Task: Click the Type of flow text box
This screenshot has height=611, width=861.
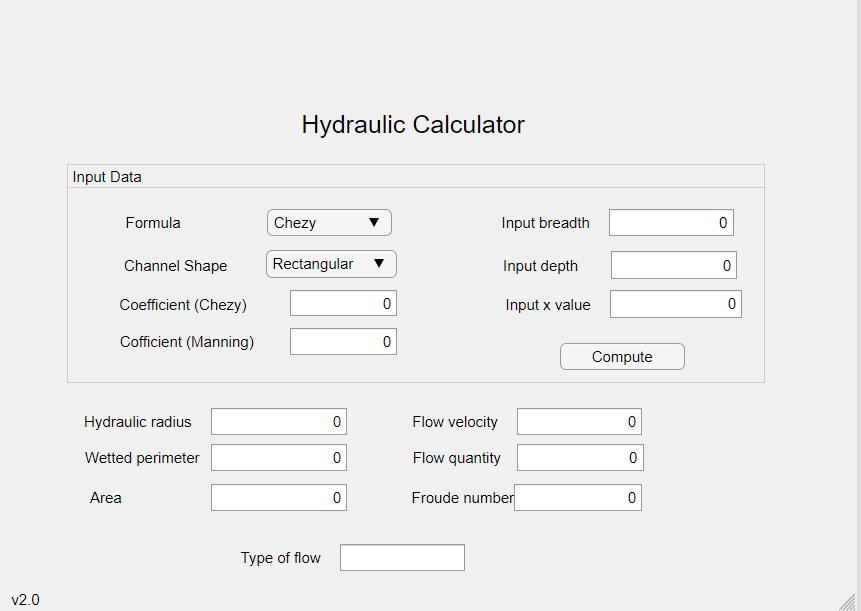Action: [x=402, y=558]
